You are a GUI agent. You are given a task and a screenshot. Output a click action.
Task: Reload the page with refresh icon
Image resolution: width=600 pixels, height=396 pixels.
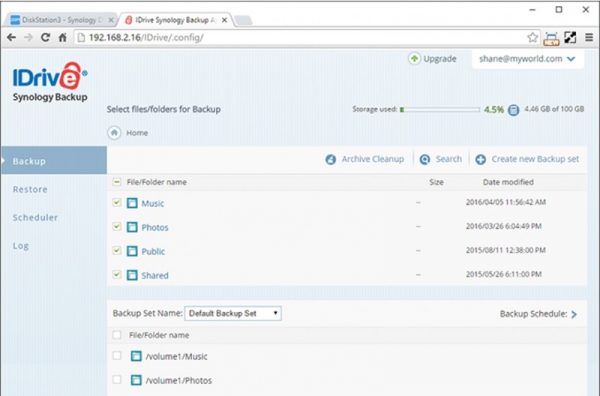tap(46, 37)
